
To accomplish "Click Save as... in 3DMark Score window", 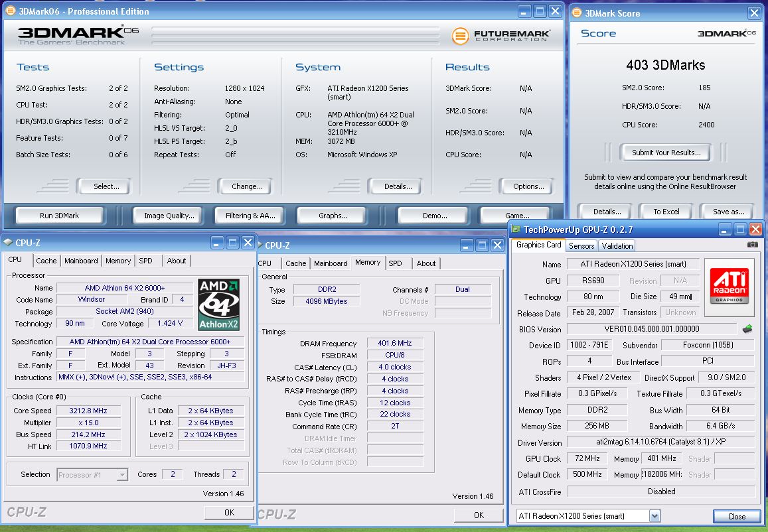I will [x=728, y=212].
